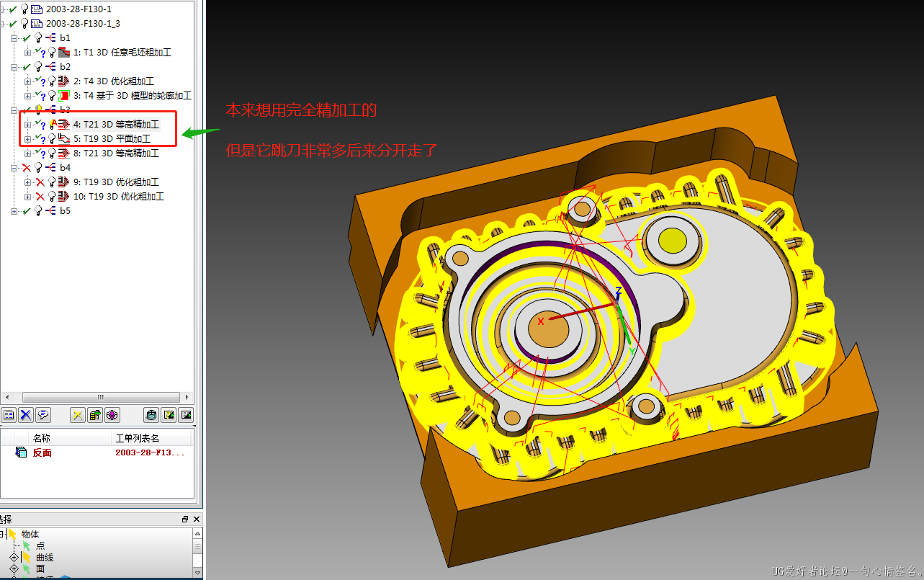Viewport: 924px width, 580px height.
Task: Click the document icon of 2003-28-F130-1_3
Action: point(37,24)
